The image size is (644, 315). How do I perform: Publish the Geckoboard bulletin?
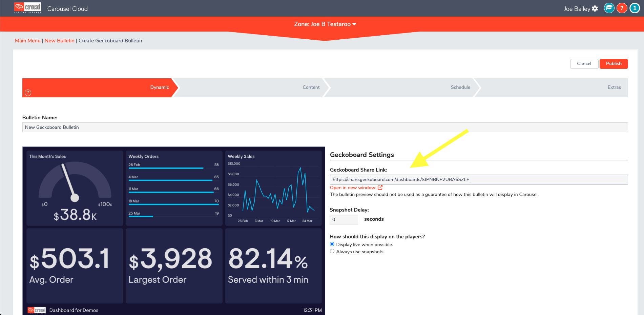(x=614, y=64)
